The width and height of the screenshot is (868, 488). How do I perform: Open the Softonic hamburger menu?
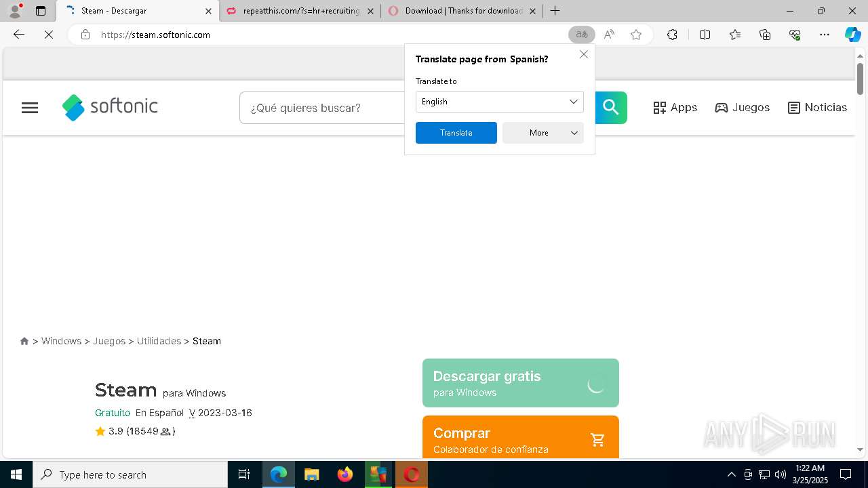click(30, 108)
